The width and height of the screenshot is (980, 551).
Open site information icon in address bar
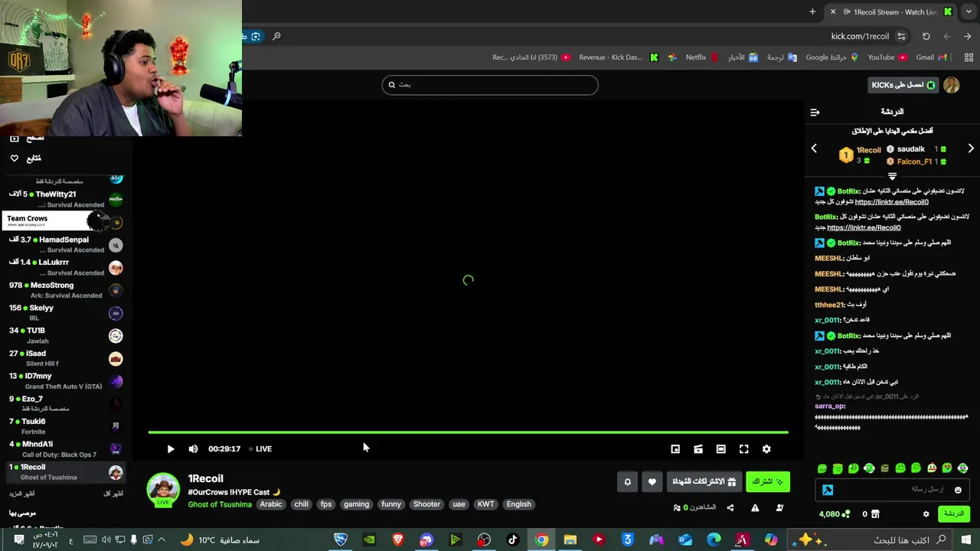[x=901, y=36]
